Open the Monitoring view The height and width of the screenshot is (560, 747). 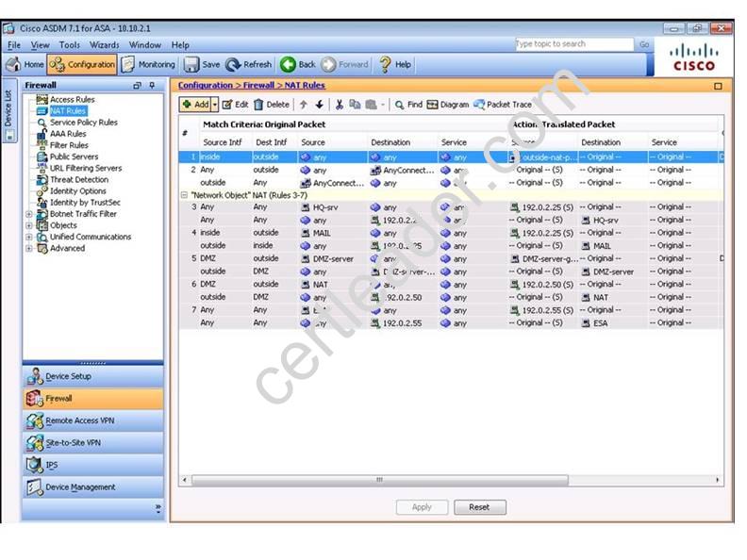click(148, 64)
